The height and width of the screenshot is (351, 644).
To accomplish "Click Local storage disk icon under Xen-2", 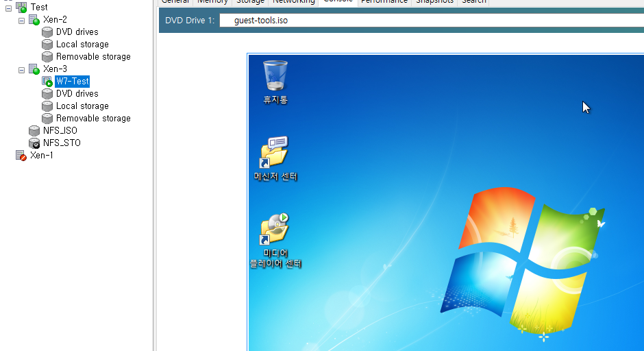I will coord(47,45).
